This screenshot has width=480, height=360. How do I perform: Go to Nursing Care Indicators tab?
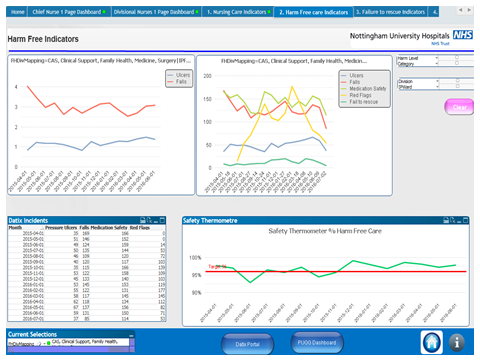[x=238, y=12]
